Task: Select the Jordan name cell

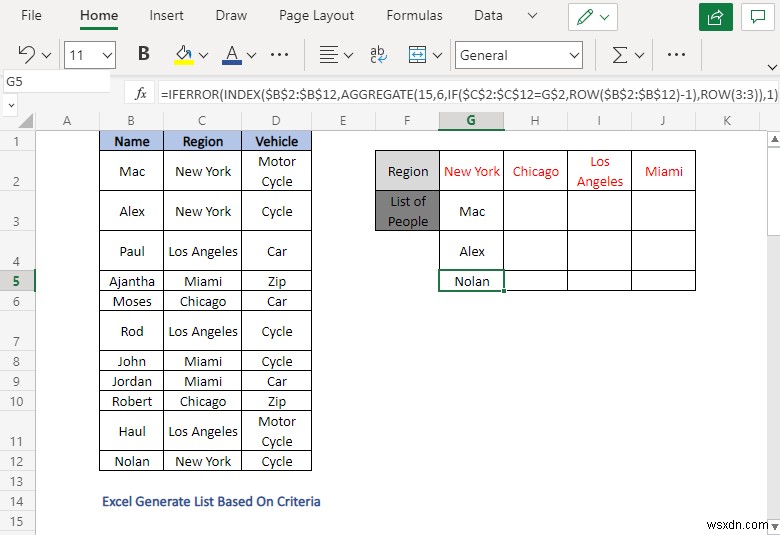Action: point(132,381)
